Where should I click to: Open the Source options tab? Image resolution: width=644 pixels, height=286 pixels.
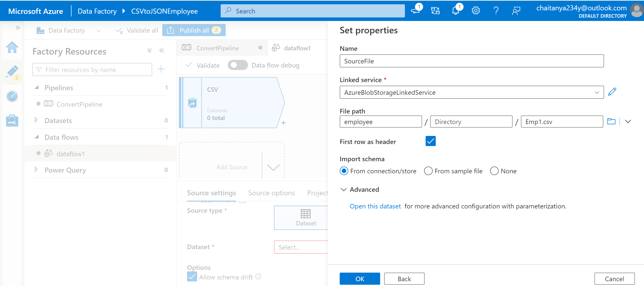pos(271,193)
